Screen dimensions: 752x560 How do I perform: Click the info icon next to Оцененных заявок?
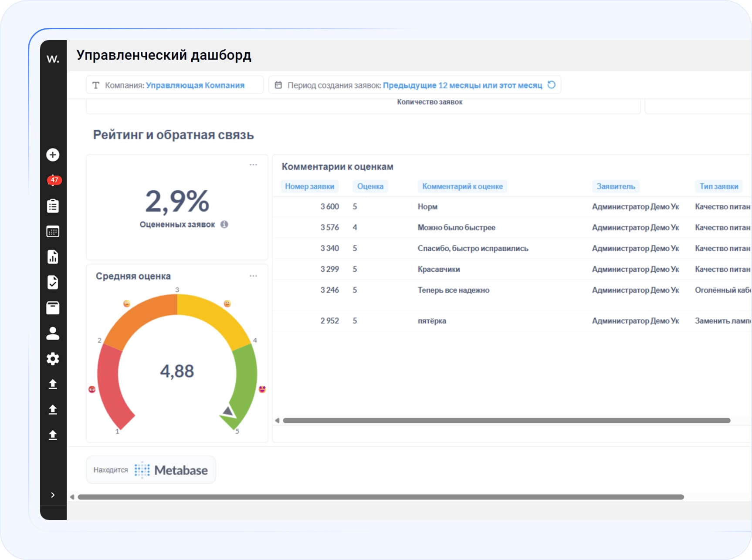(x=224, y=224)
